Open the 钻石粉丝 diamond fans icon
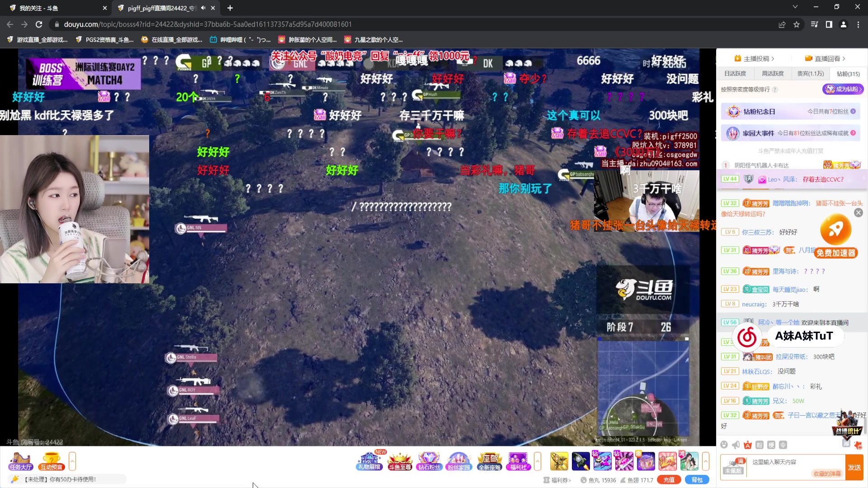Viewport: 868px width, 488px height. click(x=429, y=461)
